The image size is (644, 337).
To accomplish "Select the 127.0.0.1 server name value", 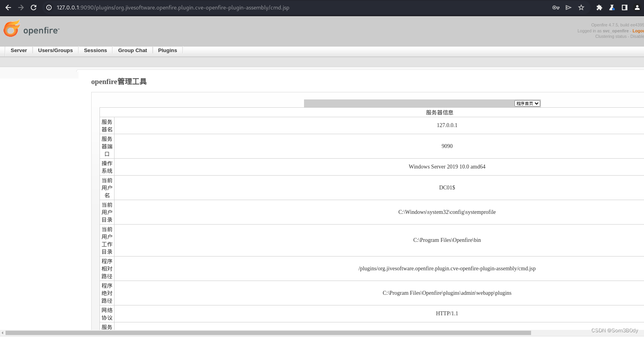I will pyautogui.click(x=447, y=125).
